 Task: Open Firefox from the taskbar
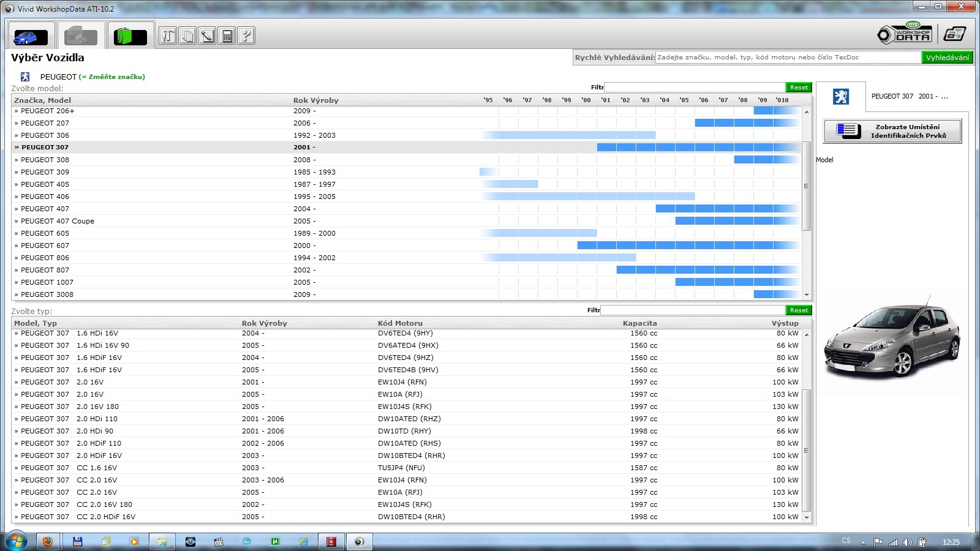pyautogui.click(x=48, y=542)
